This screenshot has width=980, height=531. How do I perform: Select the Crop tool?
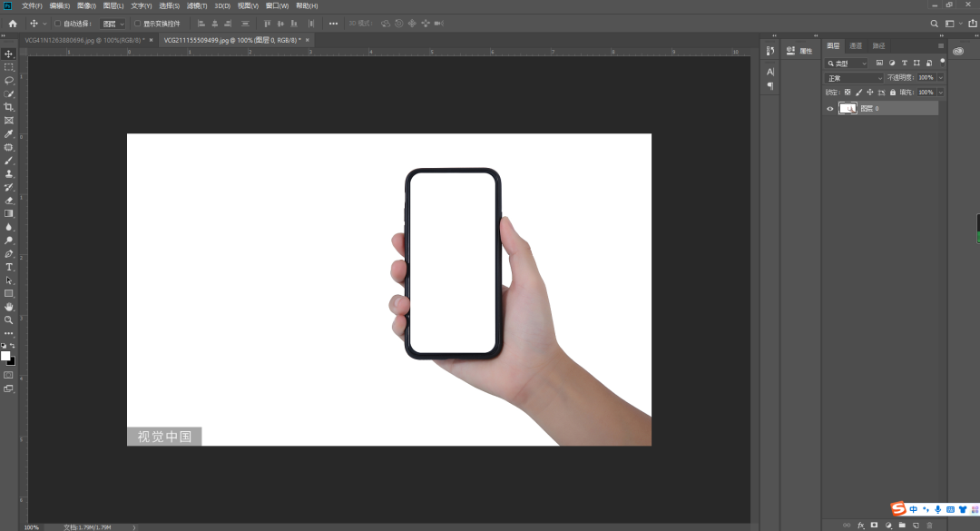(9, 107)
